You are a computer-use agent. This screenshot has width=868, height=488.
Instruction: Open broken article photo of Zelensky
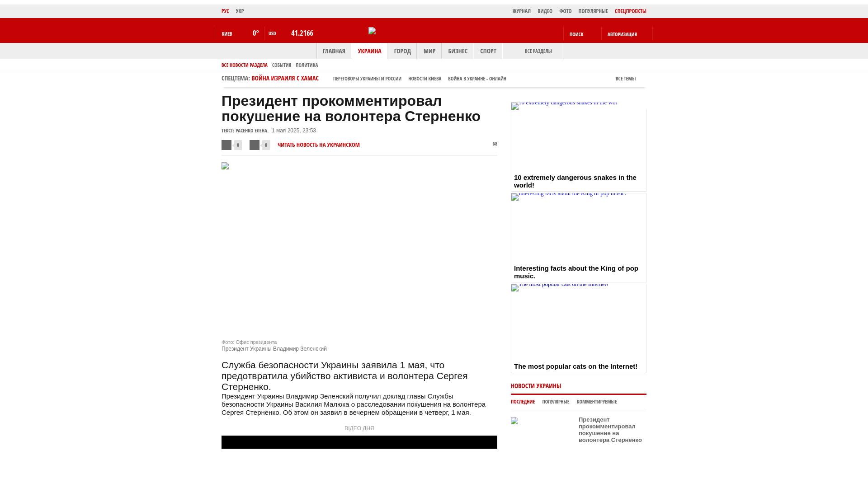[x=225, y=166]
